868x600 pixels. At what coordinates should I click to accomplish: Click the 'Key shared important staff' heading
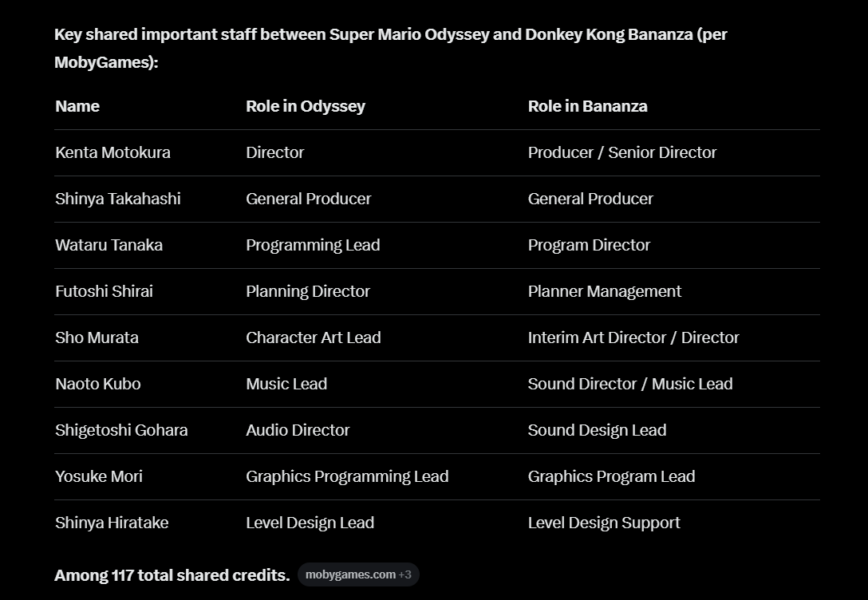(390, 48)
